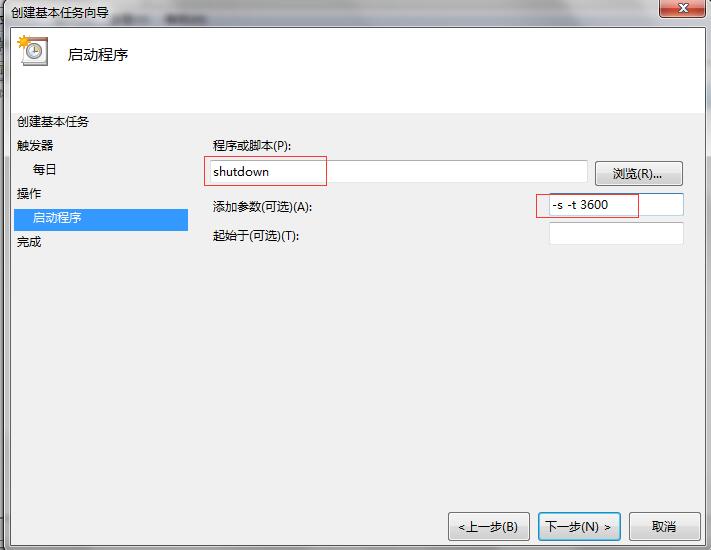Go to the 触发器 step
This screenshot has width=711, height=550.
(x=35, y=146)
